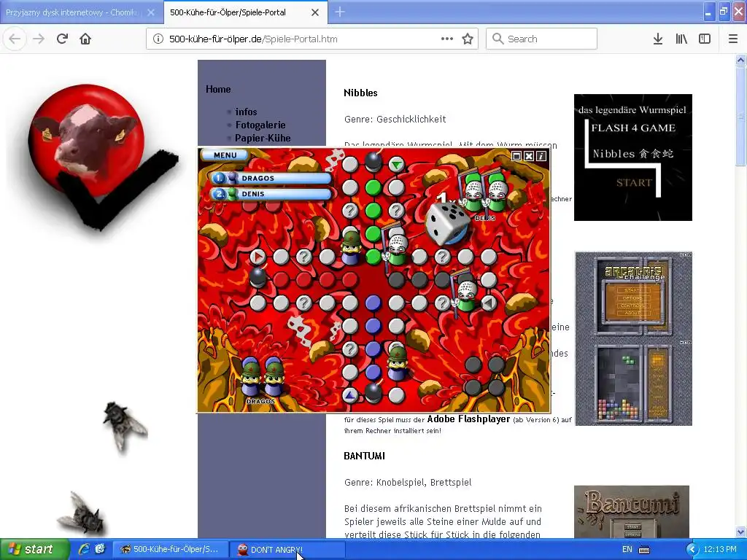Click the bomb on the left side of board
The image size is (747, 560).
[x=258, y=278]
